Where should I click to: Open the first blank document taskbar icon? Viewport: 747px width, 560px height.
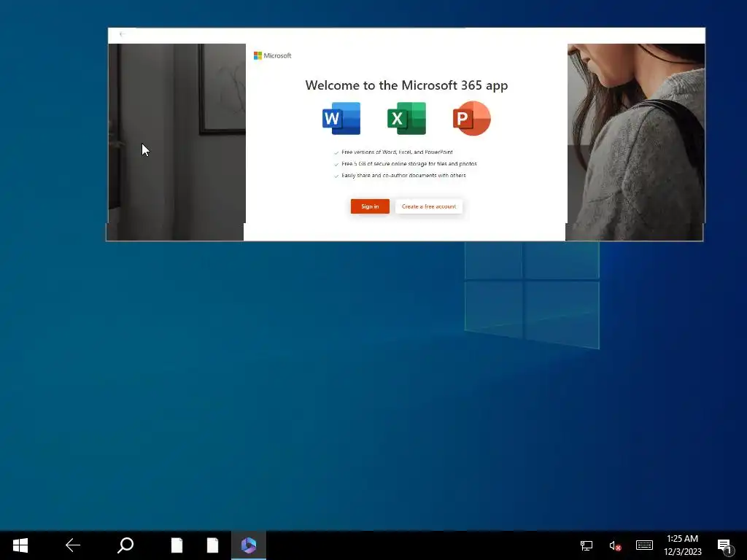[x=177, y=545]
